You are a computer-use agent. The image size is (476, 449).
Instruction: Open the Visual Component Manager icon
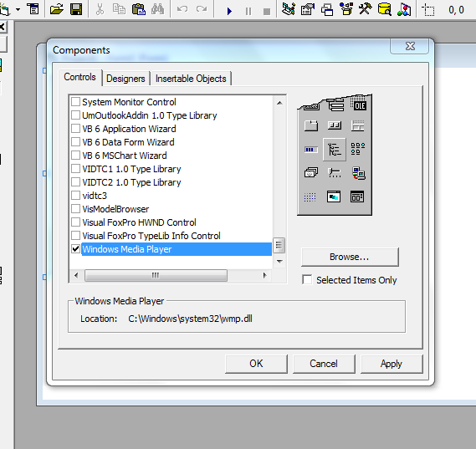coord(404,9)
